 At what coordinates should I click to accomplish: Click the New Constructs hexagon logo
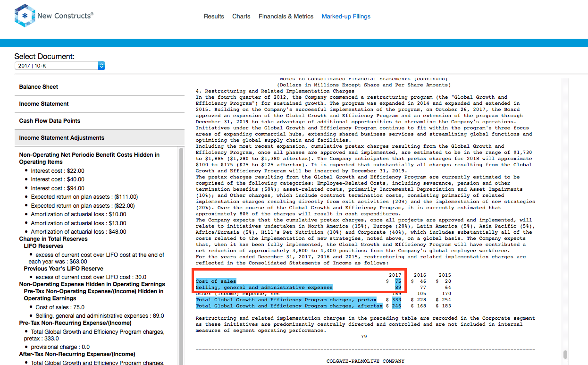pyautogui.click(x=25, y=16)
